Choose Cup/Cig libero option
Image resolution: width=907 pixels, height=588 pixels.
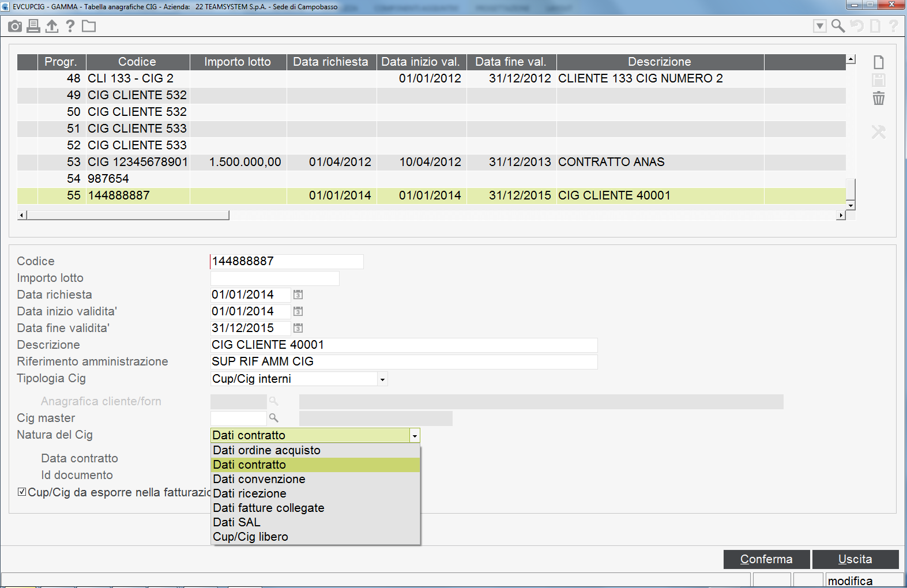tap(316, 537)
